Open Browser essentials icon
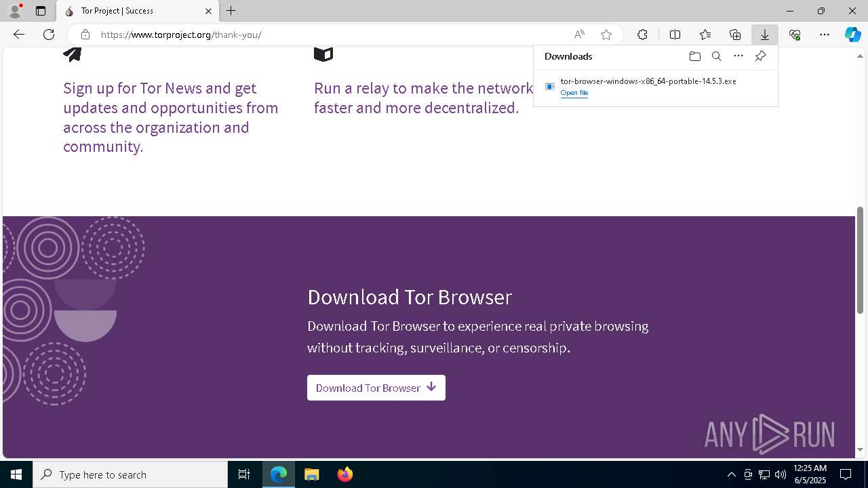868x488 pixels. [x=795, y=35]
